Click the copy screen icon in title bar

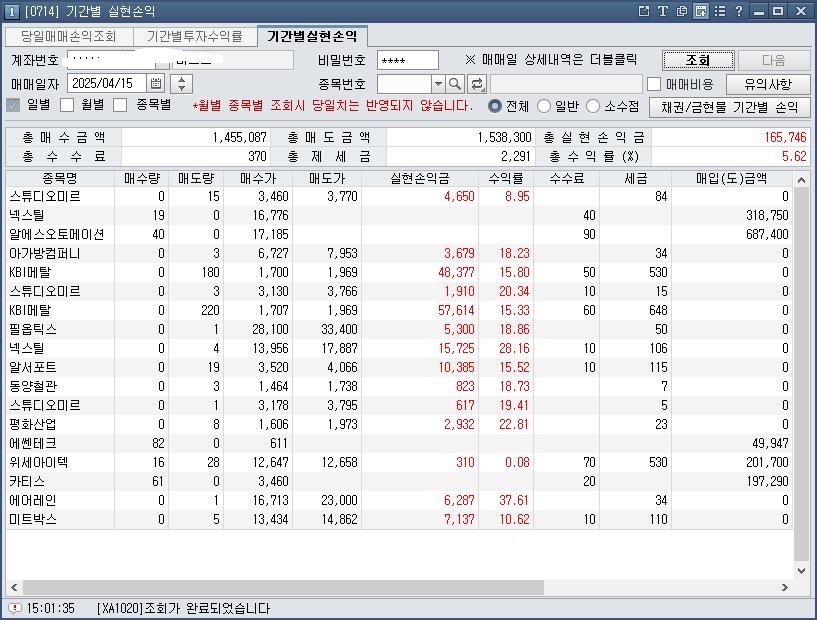pyautogui.click(x=682, y=11)
